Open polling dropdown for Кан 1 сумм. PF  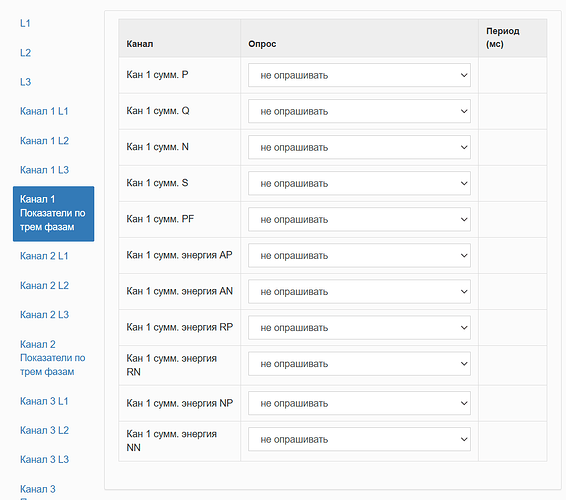coord(359,219)
